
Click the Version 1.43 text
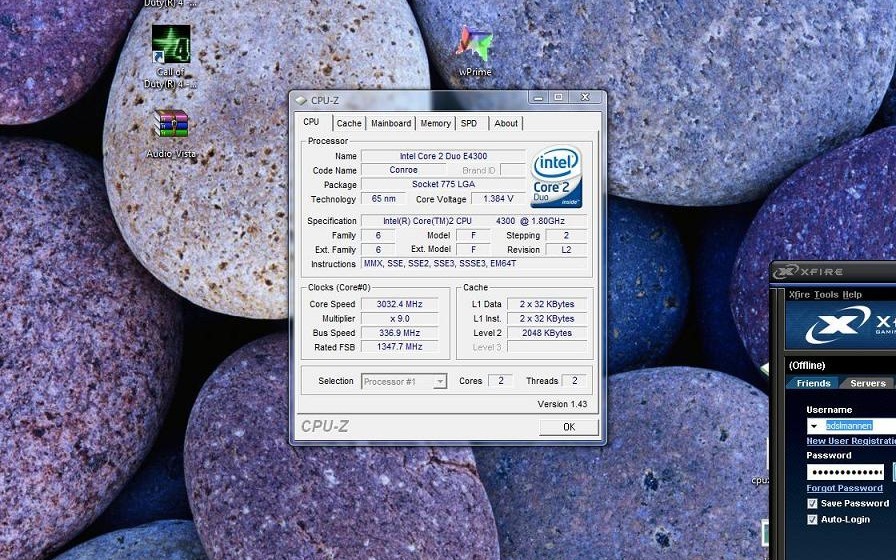562,404
